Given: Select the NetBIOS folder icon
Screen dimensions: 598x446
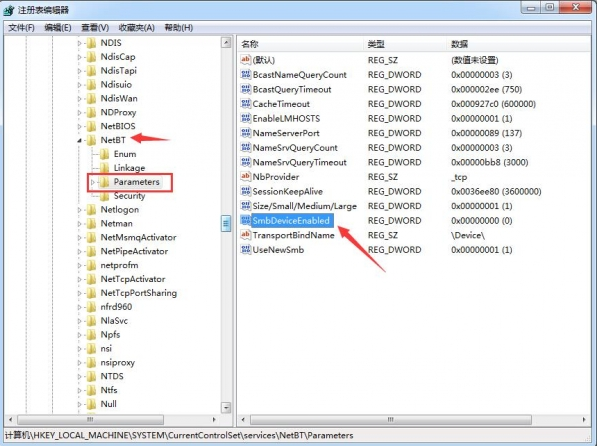Looking at the screenshot, I should pyautogui.click(x=92, y=126).
